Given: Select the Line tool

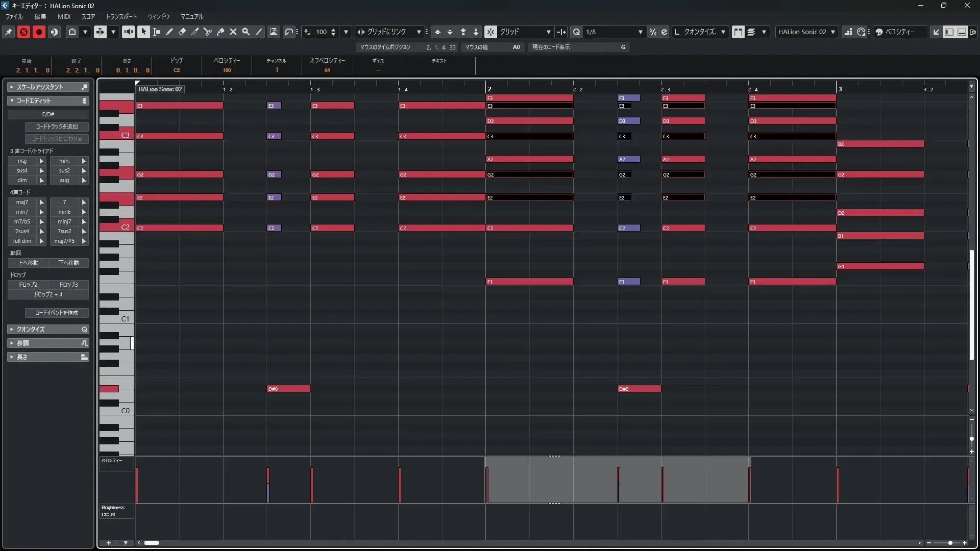Looking at the screenshot, I should click(x=259, y=32).
